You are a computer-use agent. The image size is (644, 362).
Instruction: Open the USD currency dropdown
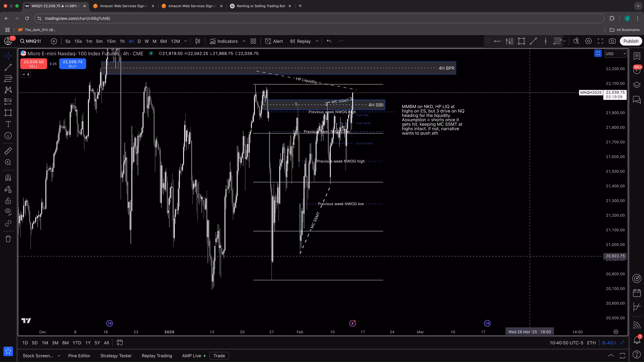click(615, 54)
